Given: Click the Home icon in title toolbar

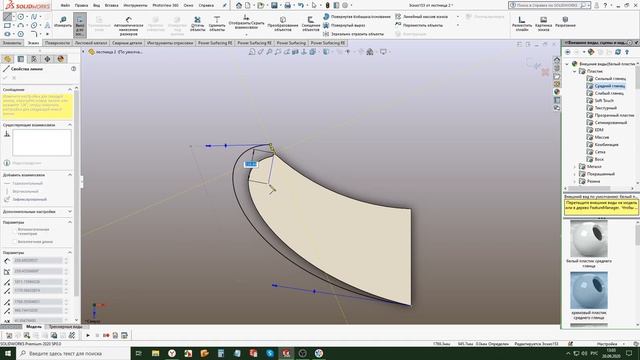Looking at the screenshot, I should pyautogui.click(x=239, y=5).
